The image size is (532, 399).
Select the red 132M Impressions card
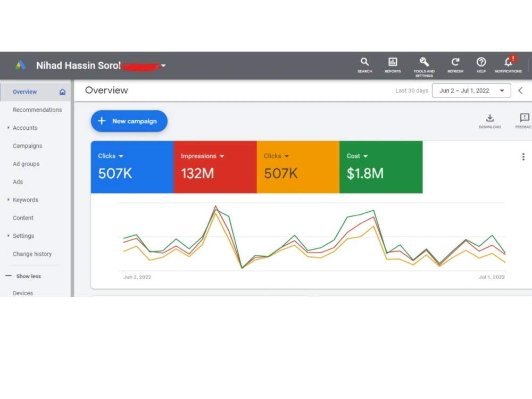215,167
